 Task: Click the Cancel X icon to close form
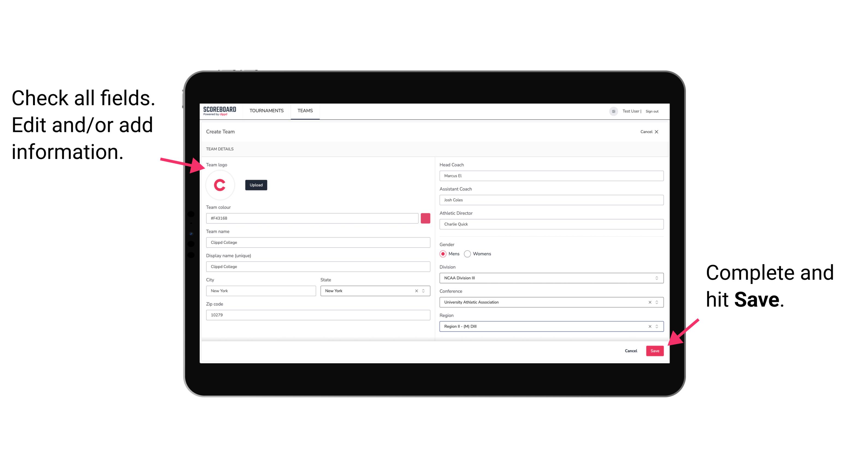(660, 132)
